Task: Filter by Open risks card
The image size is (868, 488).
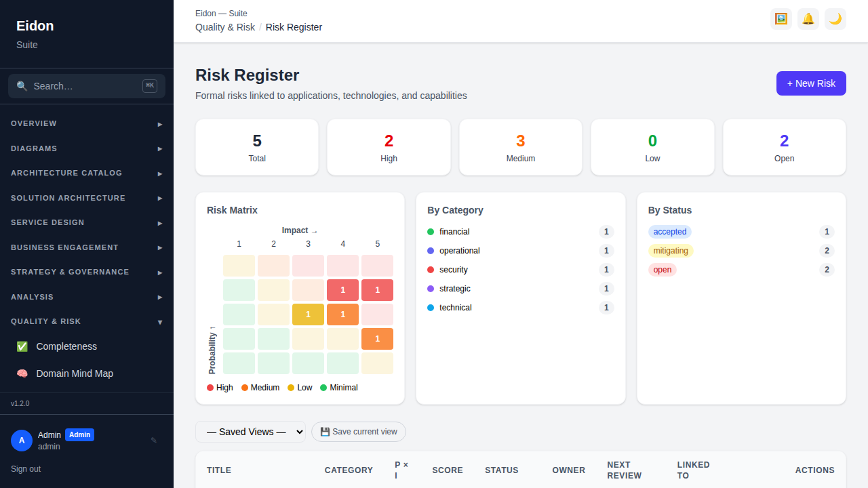Action: tap(785, 147)
